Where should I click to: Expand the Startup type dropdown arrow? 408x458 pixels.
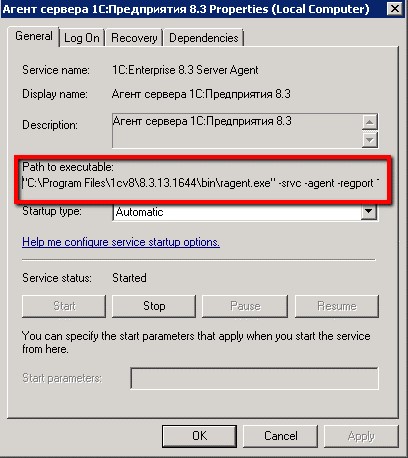coord(369,212)
